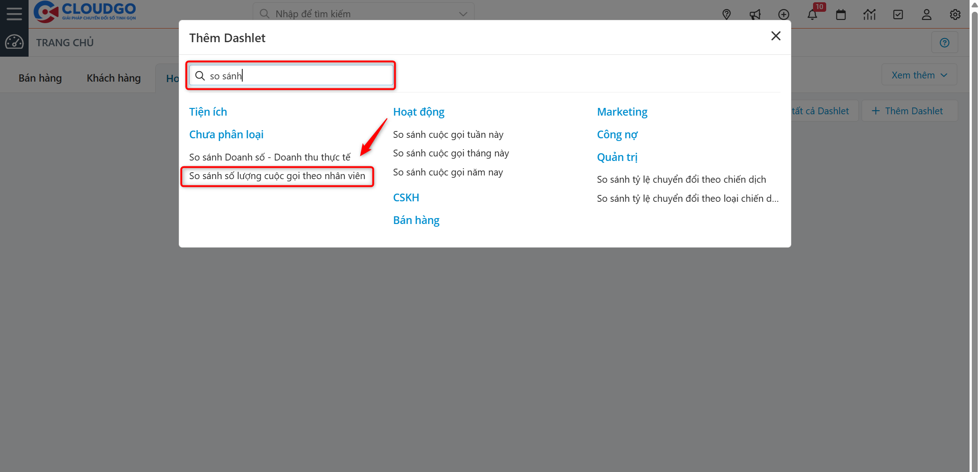
Task: Click the Thêm Dashlet button
Action: click(909, 110)
